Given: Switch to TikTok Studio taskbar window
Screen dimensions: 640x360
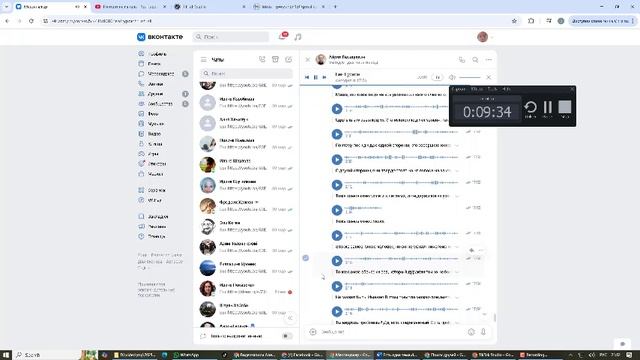Looking at the screenshot, I should pyautogui.click(x=493, y=355).
